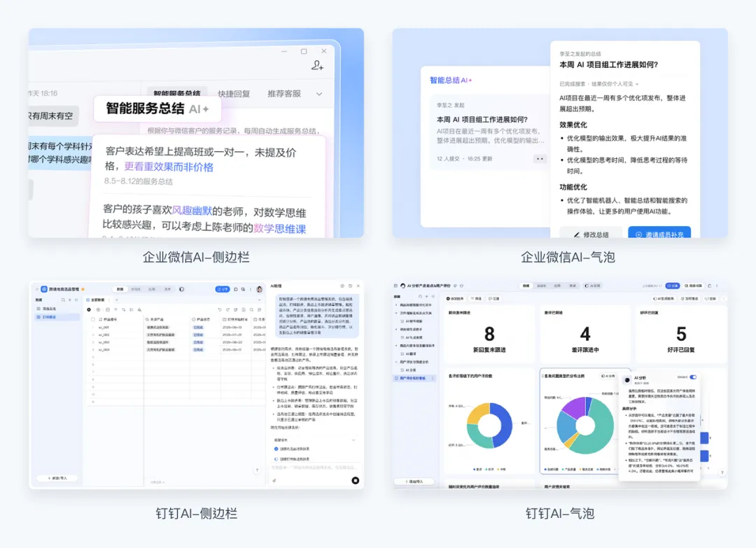
Task: Open the three-dot menu on the selected dashboard sidebar item
Action: pos(433,378)
